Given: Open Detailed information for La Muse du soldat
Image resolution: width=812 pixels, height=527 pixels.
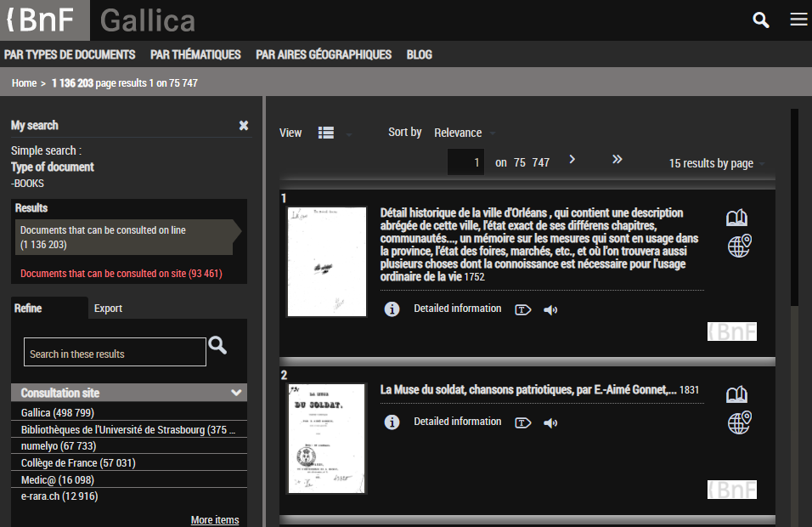Looking at the screenshot, I should pyautogui.click(x=457, y=422).
